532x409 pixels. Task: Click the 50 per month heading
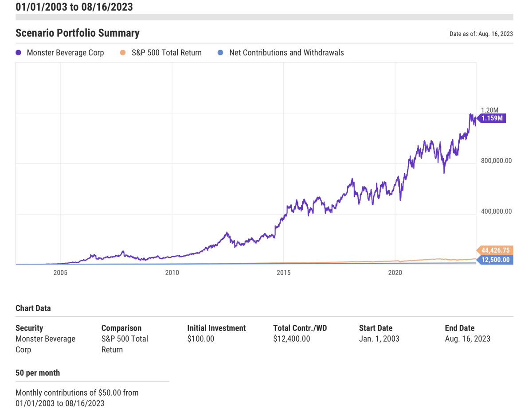(x=38, y=373)
